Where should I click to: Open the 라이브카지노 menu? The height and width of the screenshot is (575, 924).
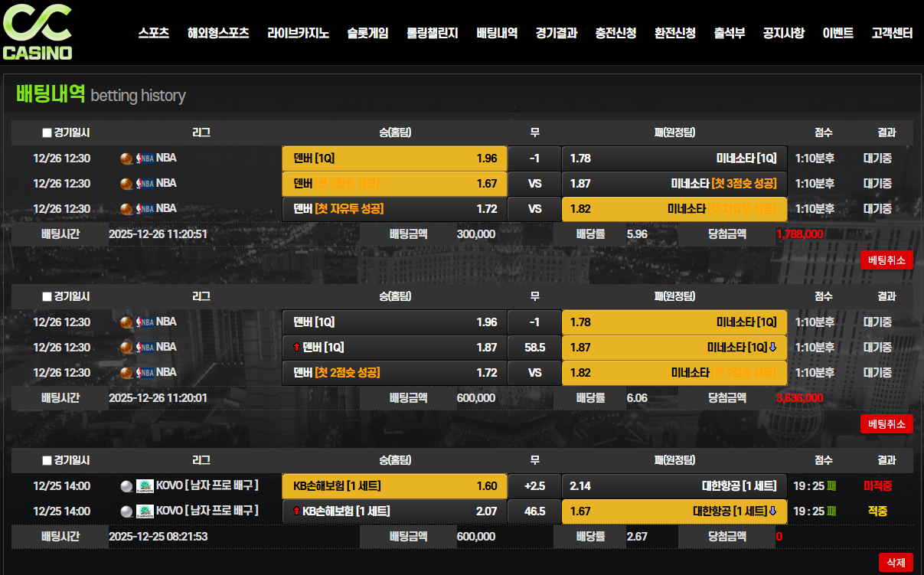pyautogui.click(x=298, y=34)
